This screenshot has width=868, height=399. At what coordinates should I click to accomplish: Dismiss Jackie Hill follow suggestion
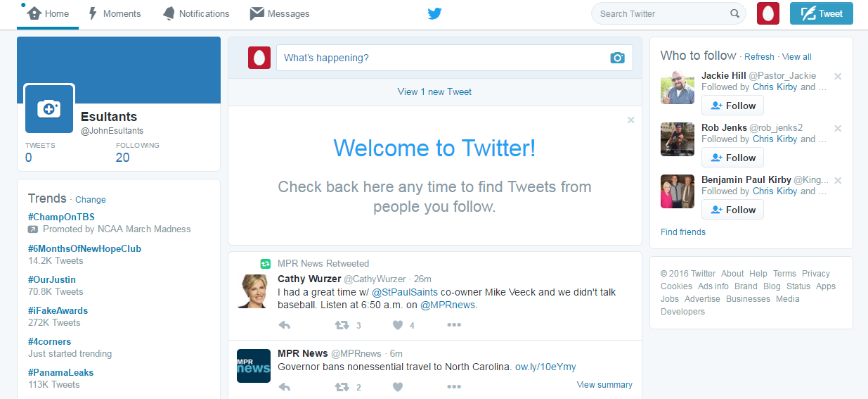tap(838, 76)
